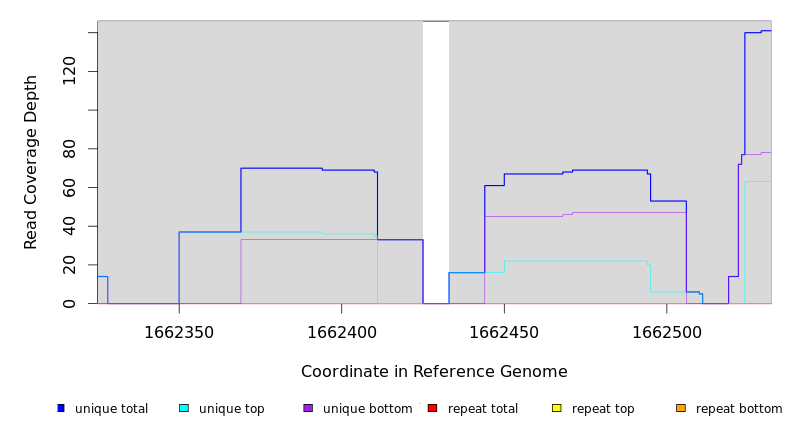Click the yellow 'repeat top' legend swatch
792x432 pixels.
pyautogui.click(x=557, y=408)
